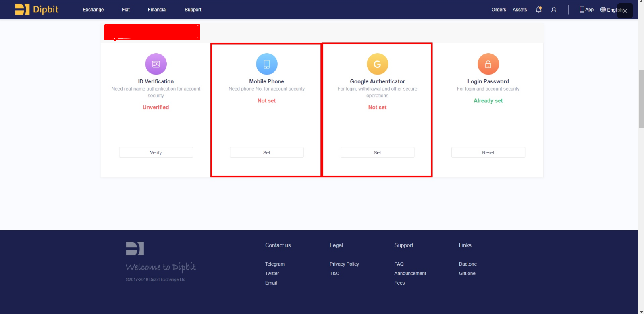Click the 'Welcome to Dipbit' footer text
This screenshot has width=644, height=314.
(161, 267)
